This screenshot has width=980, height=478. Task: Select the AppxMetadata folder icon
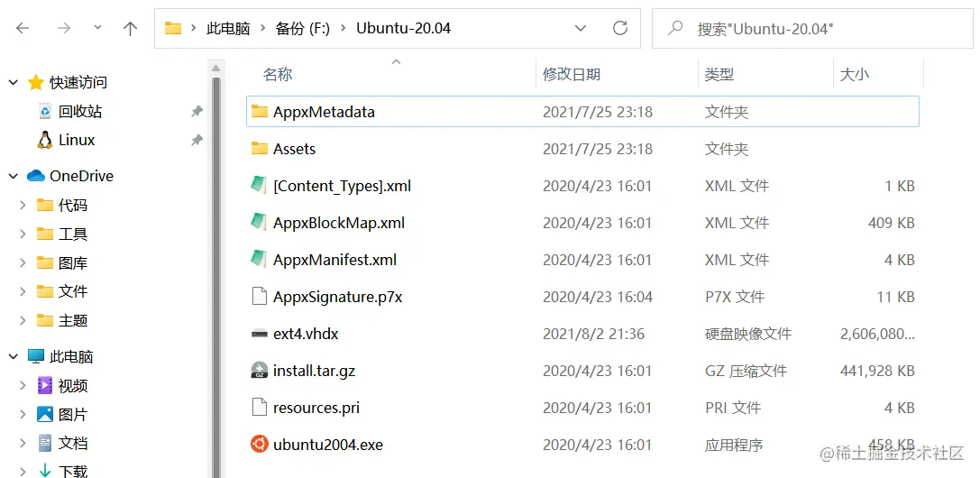coord(260,111)
